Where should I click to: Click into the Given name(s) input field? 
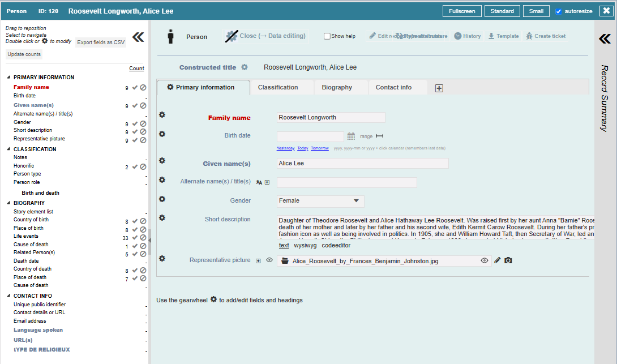[x=362, y=163]
